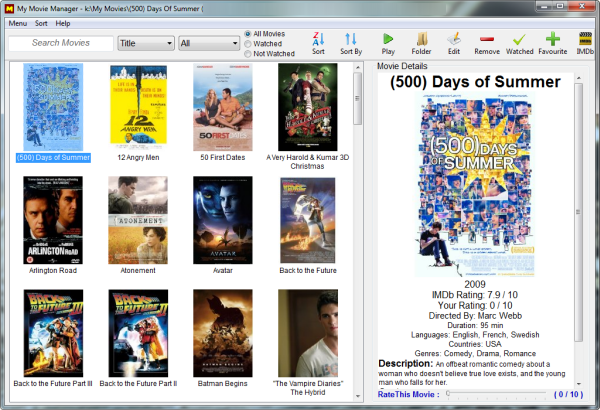Image resolution: width=600 pixels, height=410 pixels.
Task: Click the 'Arlington Road' title label
Action: point(53,270)
